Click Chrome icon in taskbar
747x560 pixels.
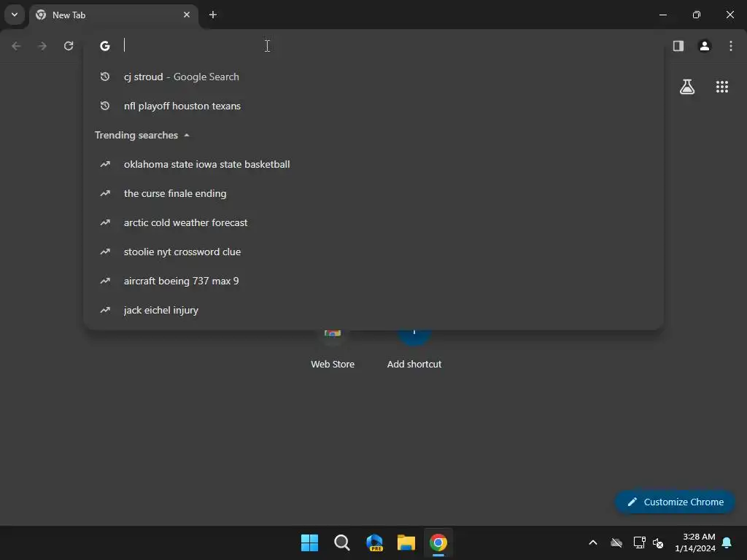tap(438, 542)
